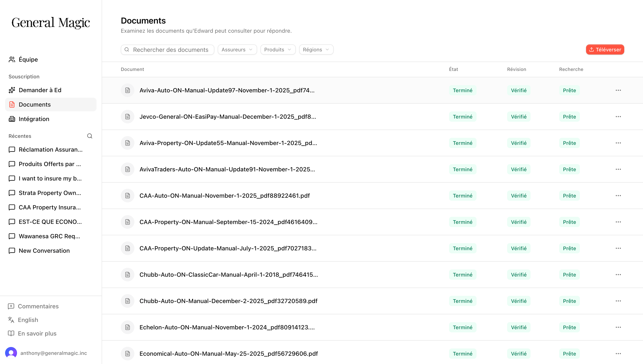Open the Équipe section in sidebar
Image resolution: width=643 pixels, height=364 pixels.
click(x=51, y=59)
